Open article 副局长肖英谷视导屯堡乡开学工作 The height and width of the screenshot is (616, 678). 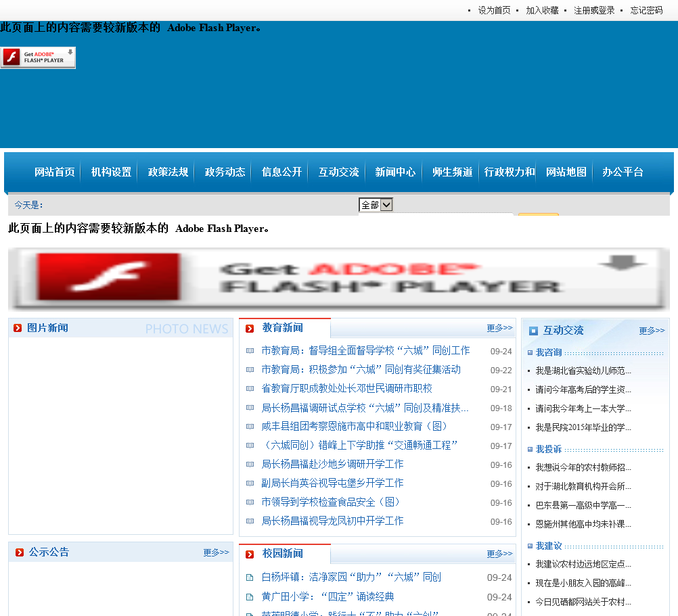[x=332, y=483]
